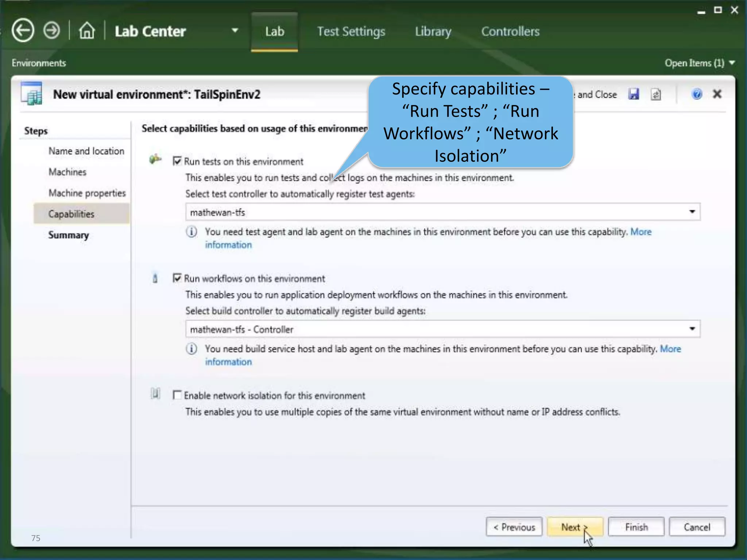Image resolution: width=747 pixels, height=560 pixels.
Task: Click the virtual environment icon beside title
Action: [32, 94]
